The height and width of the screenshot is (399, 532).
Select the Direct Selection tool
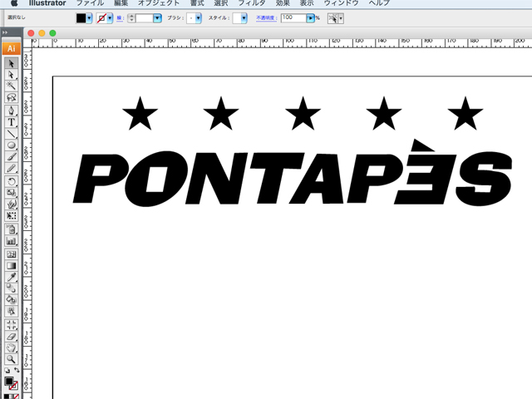(x=11, y=75)
